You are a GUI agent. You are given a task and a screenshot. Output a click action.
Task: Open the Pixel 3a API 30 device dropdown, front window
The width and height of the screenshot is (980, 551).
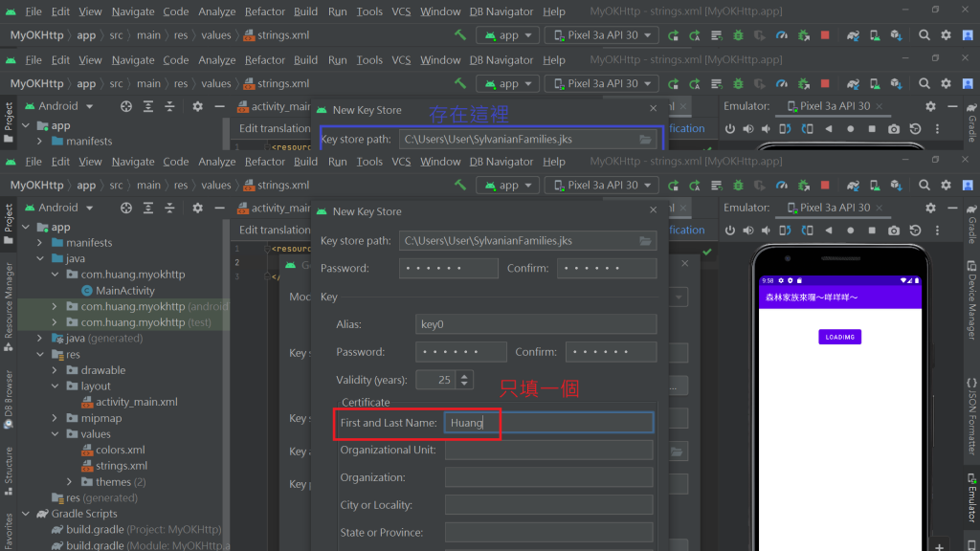point(602,185)
